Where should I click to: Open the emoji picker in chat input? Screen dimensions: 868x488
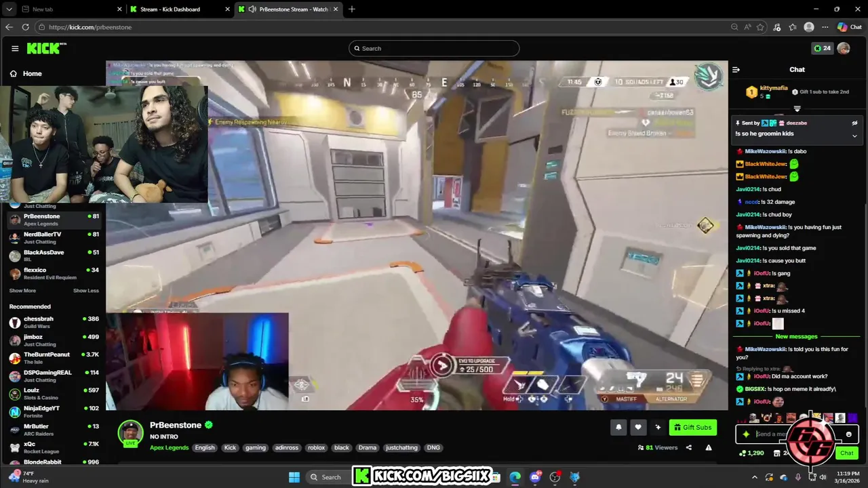pos(848,434)
